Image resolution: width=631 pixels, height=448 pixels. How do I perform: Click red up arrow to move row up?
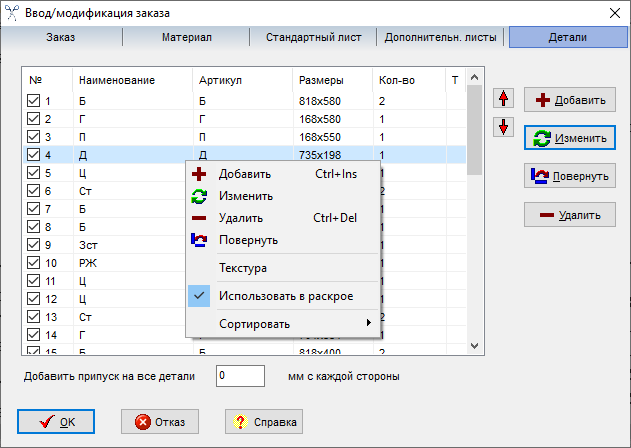click(503, 98)
